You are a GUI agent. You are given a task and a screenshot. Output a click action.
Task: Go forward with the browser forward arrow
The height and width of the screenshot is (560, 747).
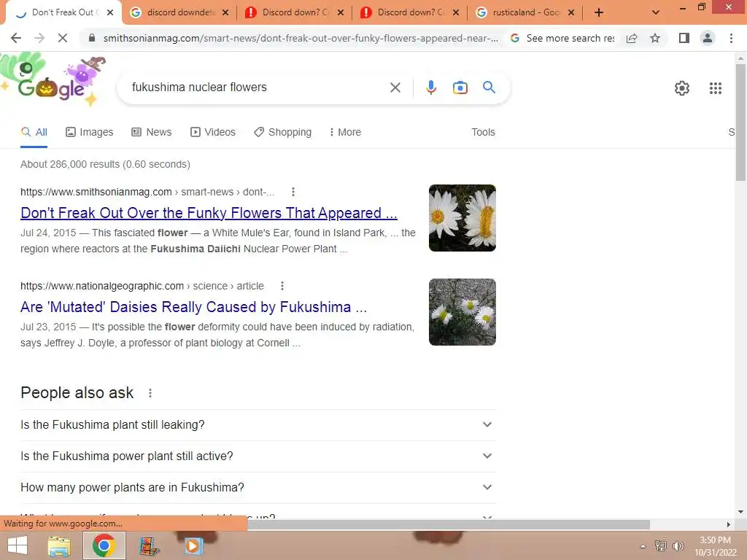click(x=39, y=38)
